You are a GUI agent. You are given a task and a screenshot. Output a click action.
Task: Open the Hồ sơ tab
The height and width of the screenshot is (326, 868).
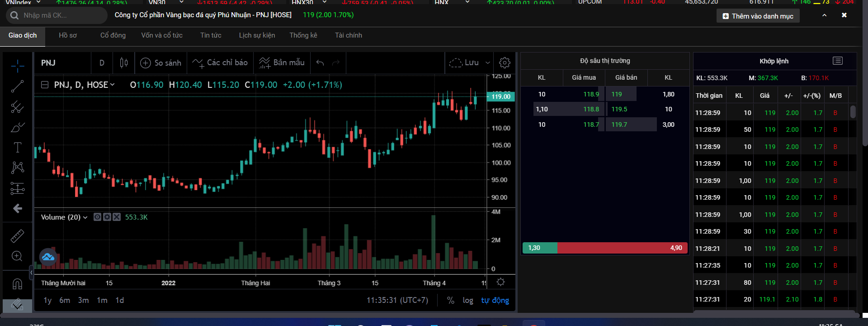[x=68, y=35]
